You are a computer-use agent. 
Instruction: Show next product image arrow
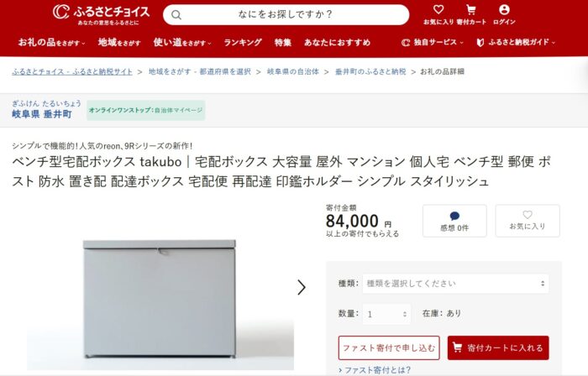(x=301, y=287)
